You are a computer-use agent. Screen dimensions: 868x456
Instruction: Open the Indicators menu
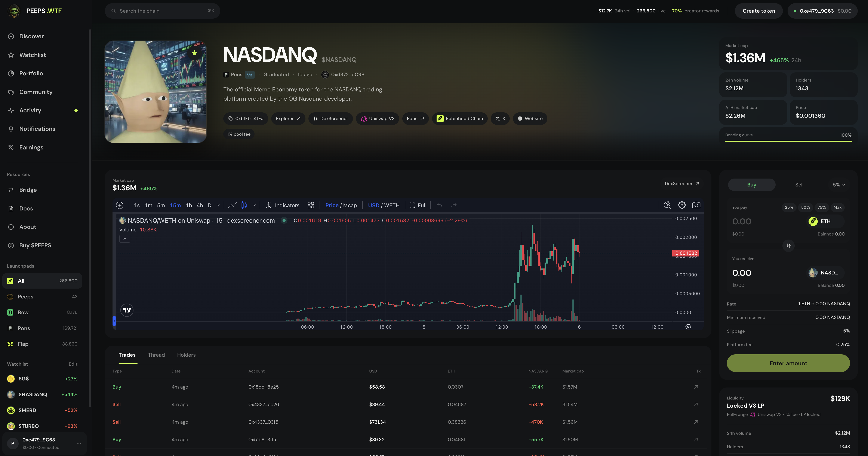click(x=282, y=205)
